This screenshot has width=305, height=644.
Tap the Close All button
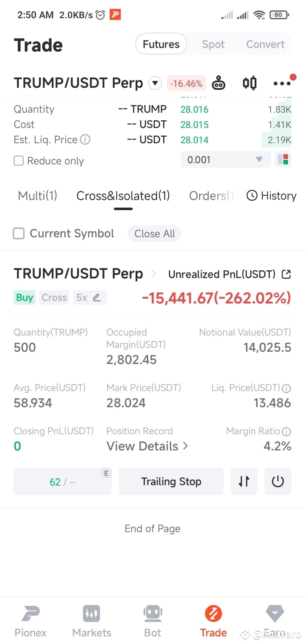[x=155, y=233]
